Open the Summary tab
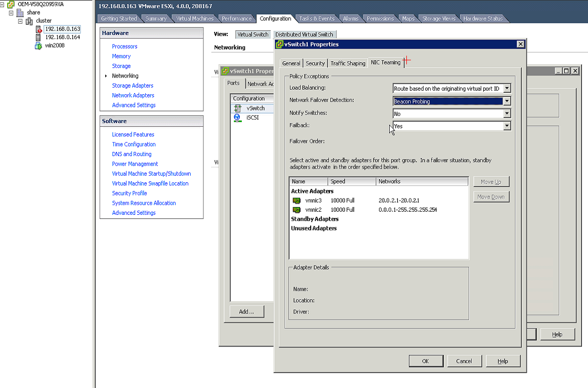The image size is (588, 388). click(x=156, y=18)
